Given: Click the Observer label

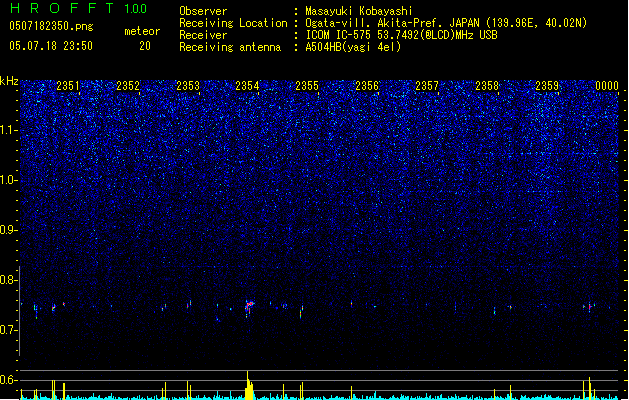Looking at the screenshot, I should coord(203,11).
